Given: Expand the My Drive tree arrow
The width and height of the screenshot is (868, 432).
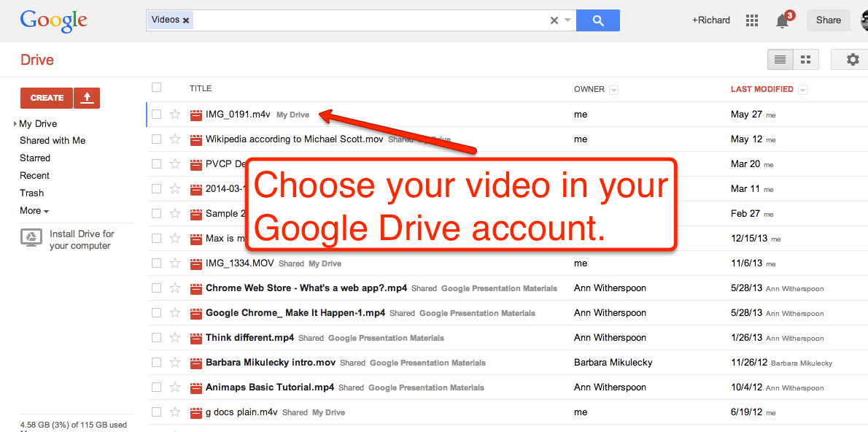Looking at the screenshot, I should (15, 124).
